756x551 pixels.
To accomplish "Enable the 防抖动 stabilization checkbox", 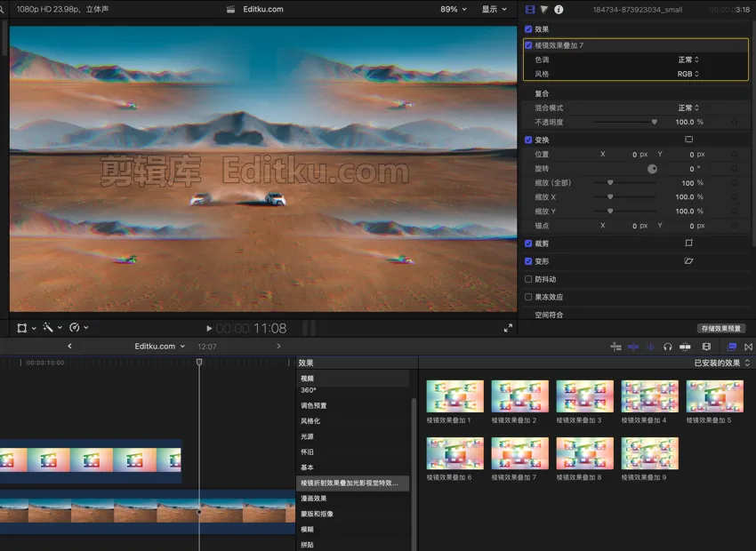I will point(529,279).
